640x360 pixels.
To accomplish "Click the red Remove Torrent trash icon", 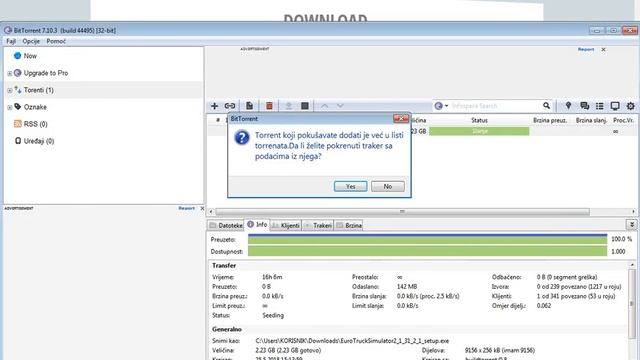I will pyautogui.click(x=269, y=106).
